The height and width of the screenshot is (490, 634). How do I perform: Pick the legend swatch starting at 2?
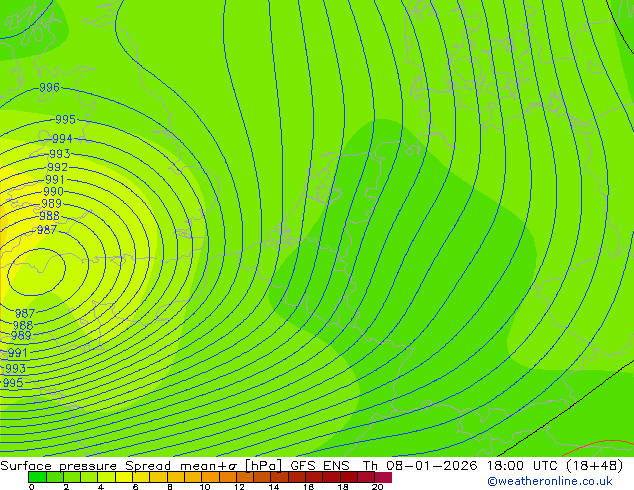[x=72, y=477]
